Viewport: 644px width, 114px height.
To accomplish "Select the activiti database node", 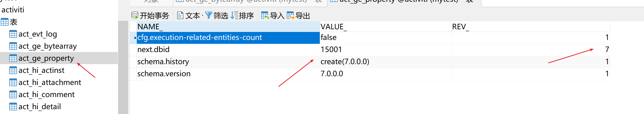I will 13,10.
